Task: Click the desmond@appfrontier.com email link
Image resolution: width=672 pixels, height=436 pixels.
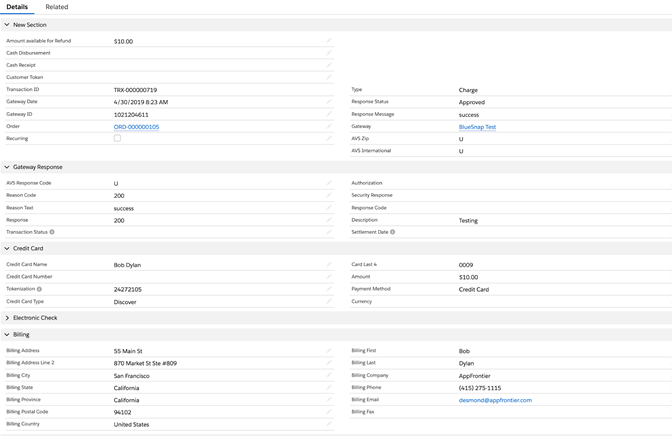Action: (495, 400)
